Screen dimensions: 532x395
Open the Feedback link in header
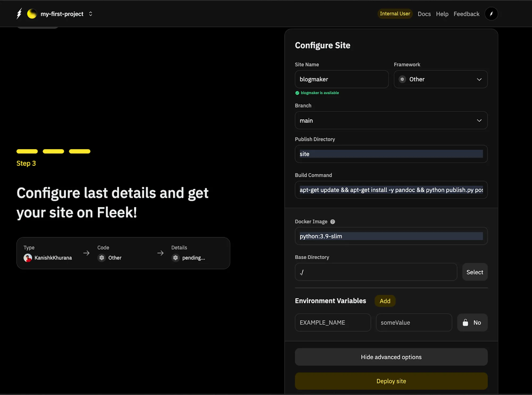pyautogui.click(x=466, y=14)
